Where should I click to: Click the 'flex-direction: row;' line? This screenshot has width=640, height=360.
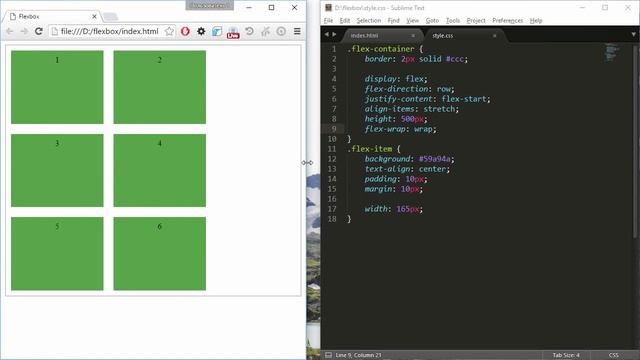(x=409, y=89)
